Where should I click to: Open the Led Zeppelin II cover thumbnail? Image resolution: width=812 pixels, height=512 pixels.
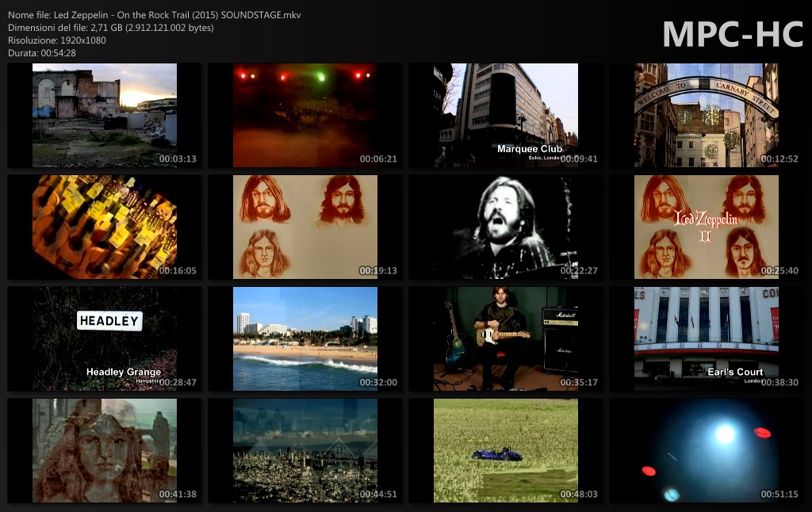coord(707,227)
